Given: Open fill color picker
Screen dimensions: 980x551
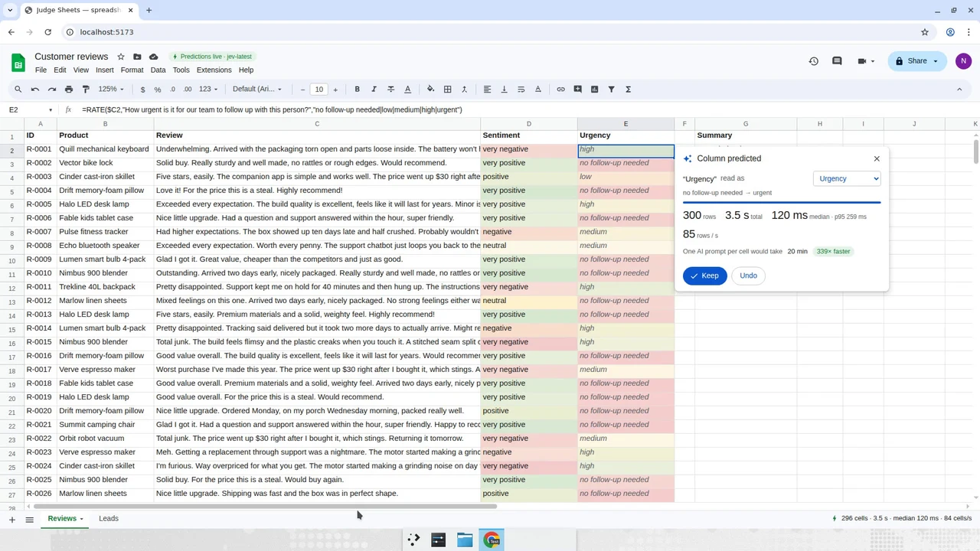Looking at the screenshot, I should click(x=430, y=90).
